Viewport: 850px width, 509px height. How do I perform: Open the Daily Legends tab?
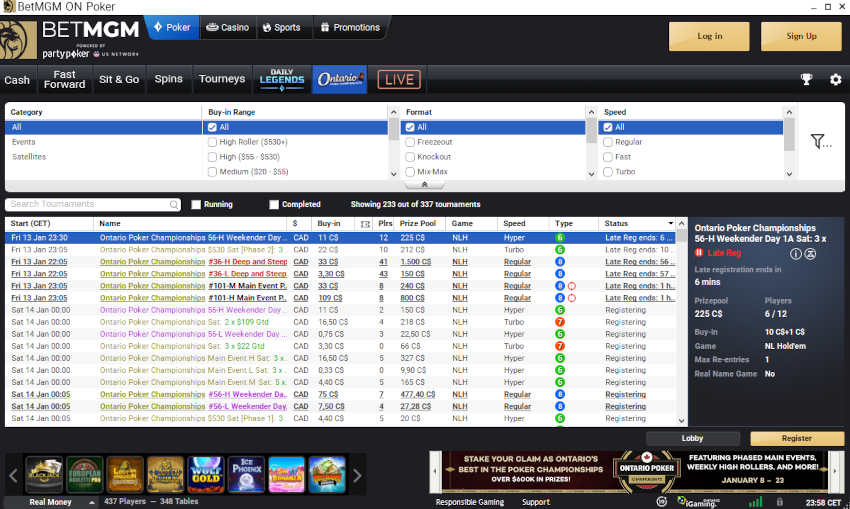point(282,80)
